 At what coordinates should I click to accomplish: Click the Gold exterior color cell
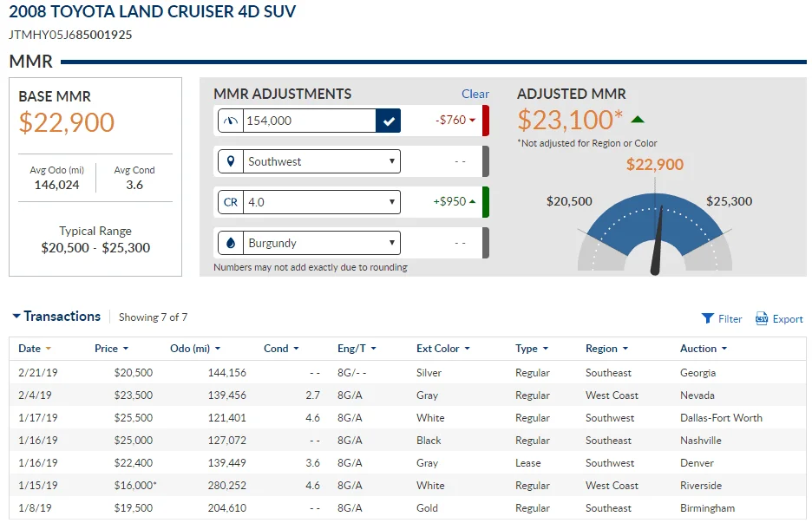click(x=427, y=508)
